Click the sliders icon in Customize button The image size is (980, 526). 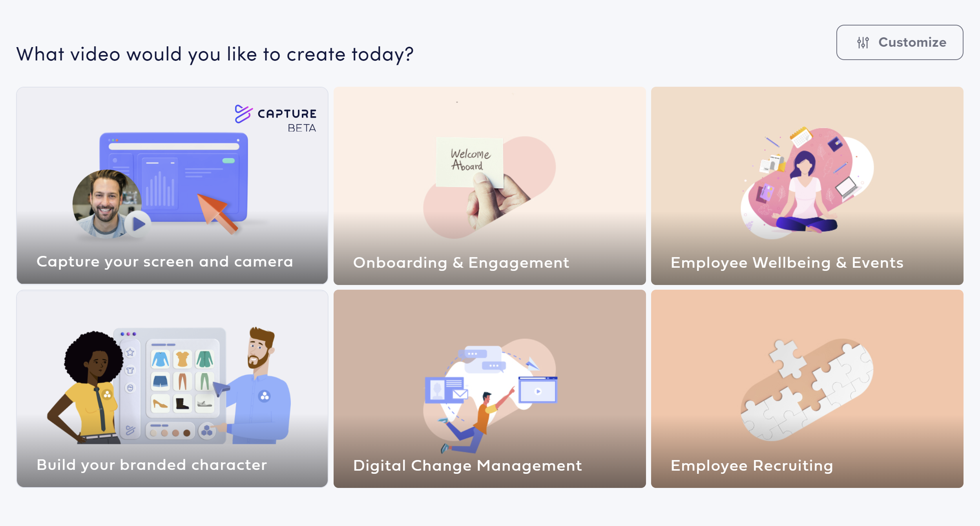coord(863,42)
